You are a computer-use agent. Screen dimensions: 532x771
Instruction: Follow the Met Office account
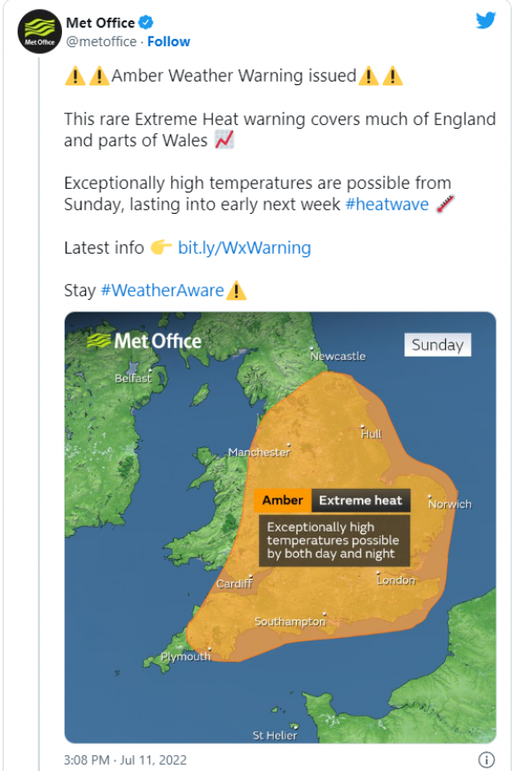(x=168, y=42)
